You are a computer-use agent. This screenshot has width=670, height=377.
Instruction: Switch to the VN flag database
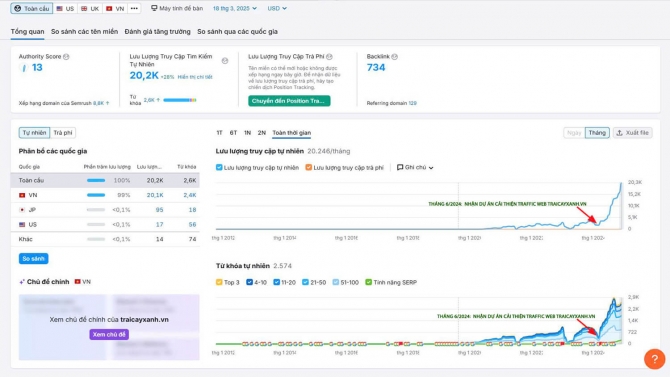[115, 9]
